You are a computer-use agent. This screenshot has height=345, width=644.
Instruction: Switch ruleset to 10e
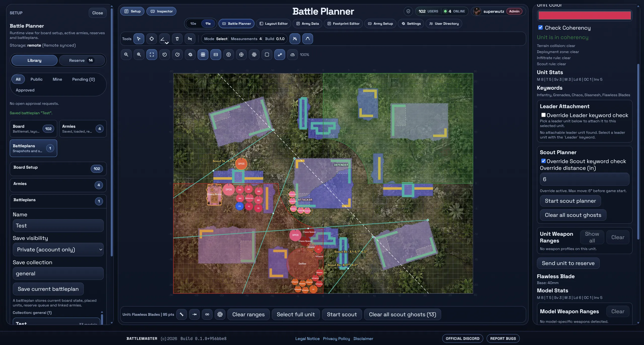pos(193,24)
